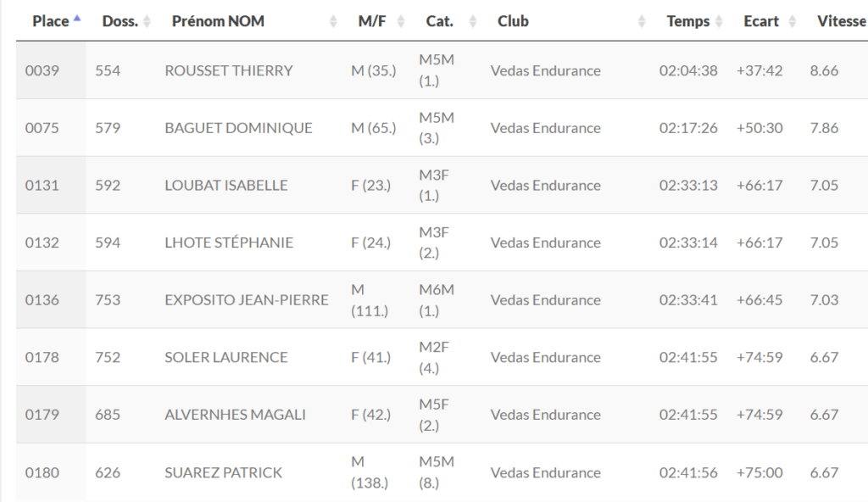Select the Prénom NOM header text
Image resolution: width=868 pixels, height=502 pixels.
pos(218,21)
